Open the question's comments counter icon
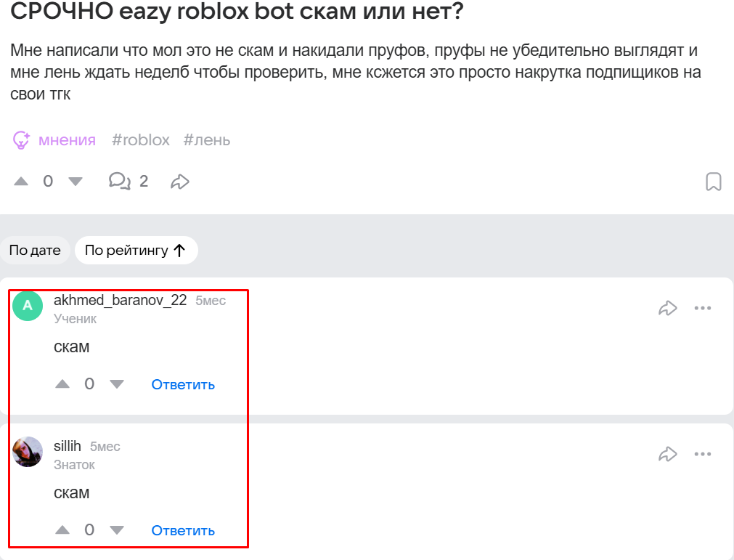Image resolution: width=734 pixels, height=560 pixels. tap(120, 181)
